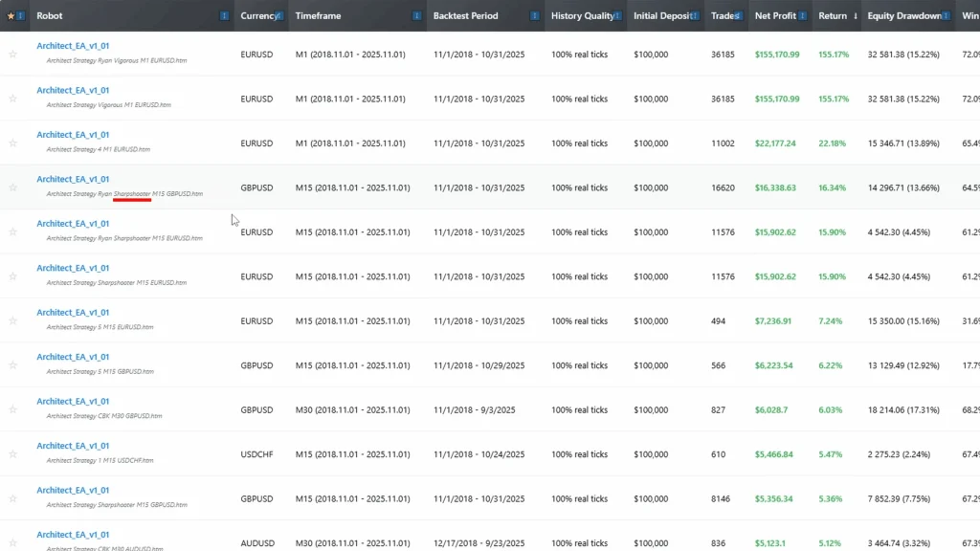Image resolution: width=980 pixels, height=551 pixels.
Task: Open Architect_EA_v1_01 link for Strategy 4 M1 EURUSD
Action: tap(73, 135)
